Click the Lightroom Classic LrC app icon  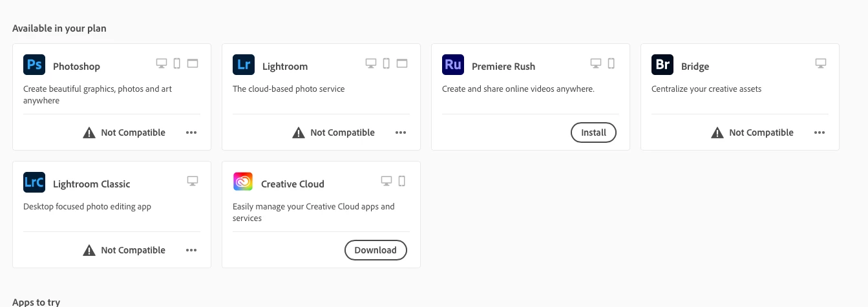click(x=34, y=183)
